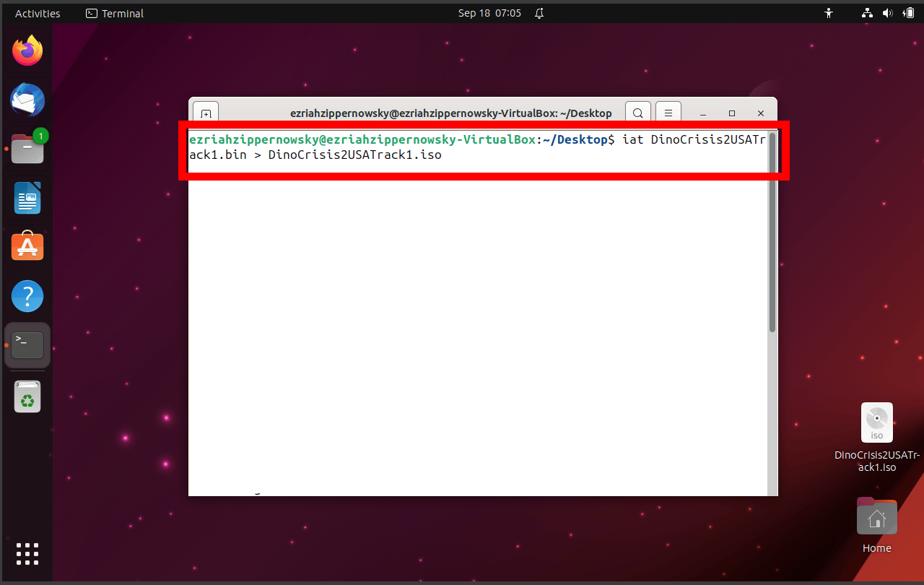
Task: Show Applications grid button
Action: [27, 553]
